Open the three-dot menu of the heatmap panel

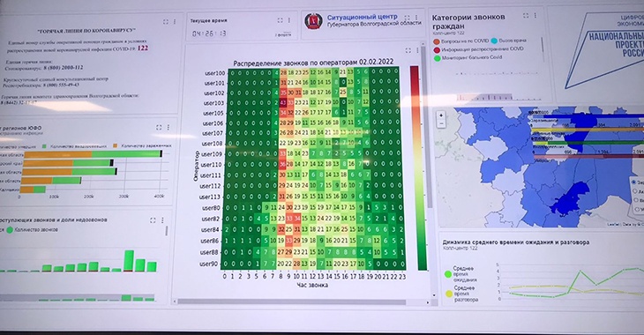(417, 50)
